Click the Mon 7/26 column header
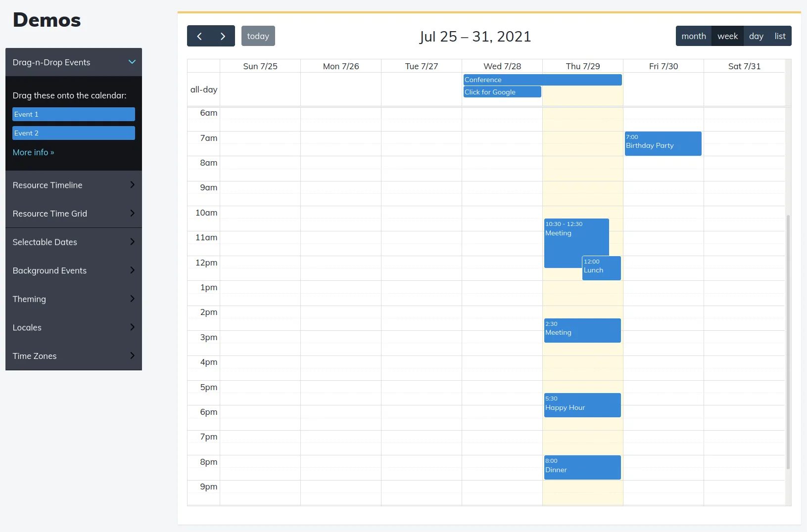This screenshot has width=807, height=532. click(341, 66)
